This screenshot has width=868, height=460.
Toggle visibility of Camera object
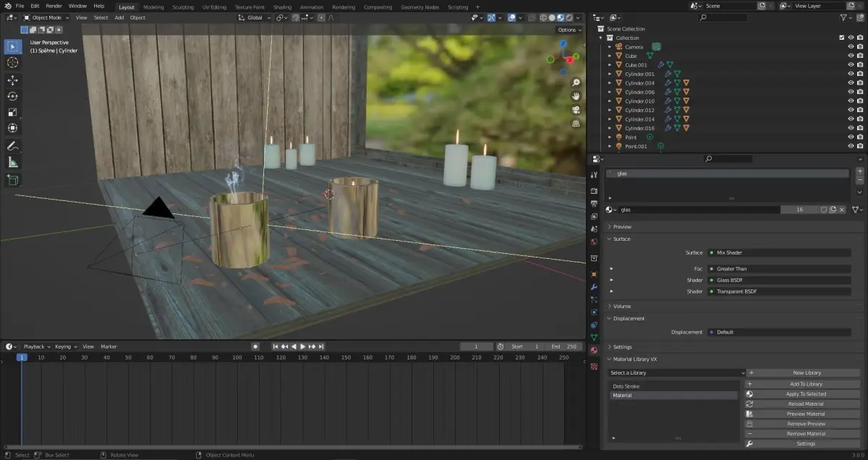pos(851,47)
